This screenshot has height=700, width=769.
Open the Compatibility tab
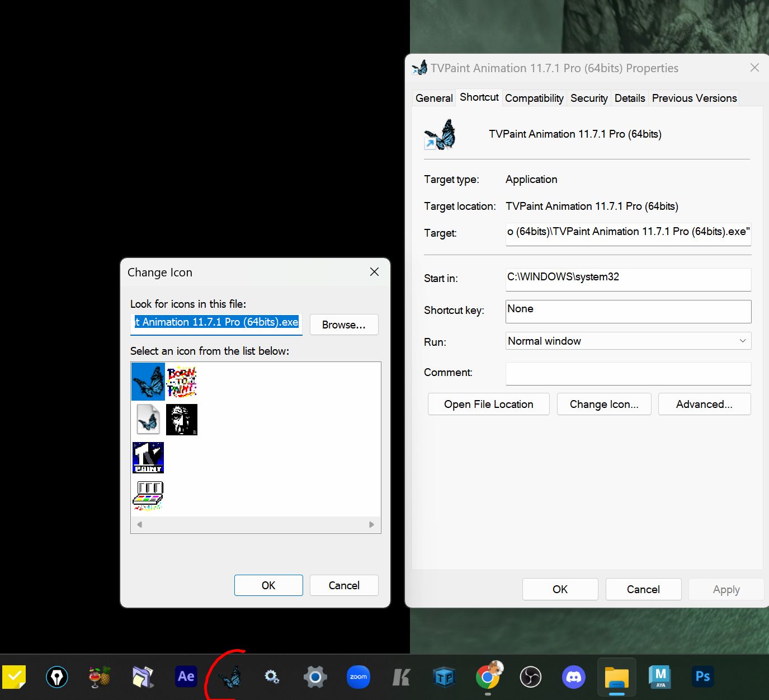pyautogui.click(x=534, y=98)
